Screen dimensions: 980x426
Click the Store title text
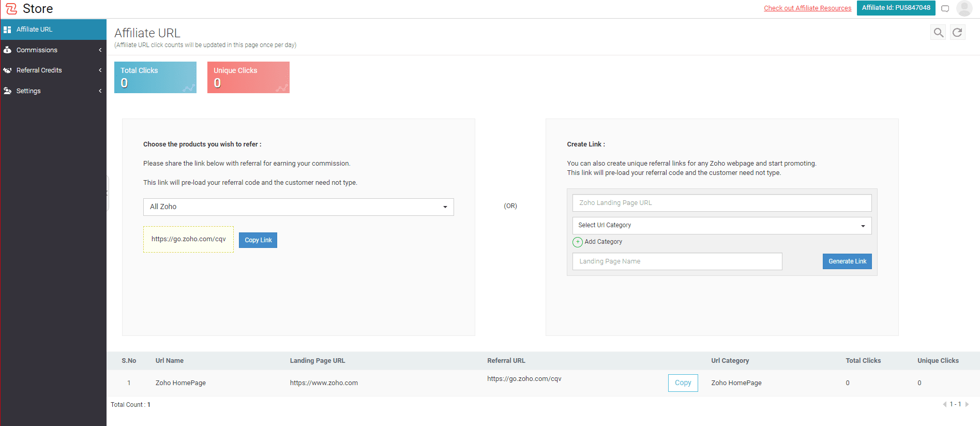click(38, 9)
